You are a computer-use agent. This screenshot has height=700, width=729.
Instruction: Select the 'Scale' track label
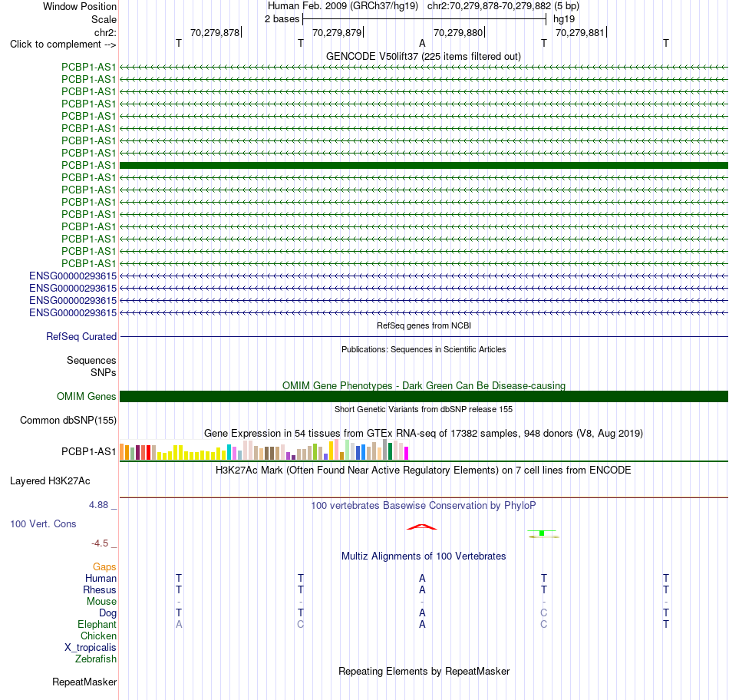104,19
